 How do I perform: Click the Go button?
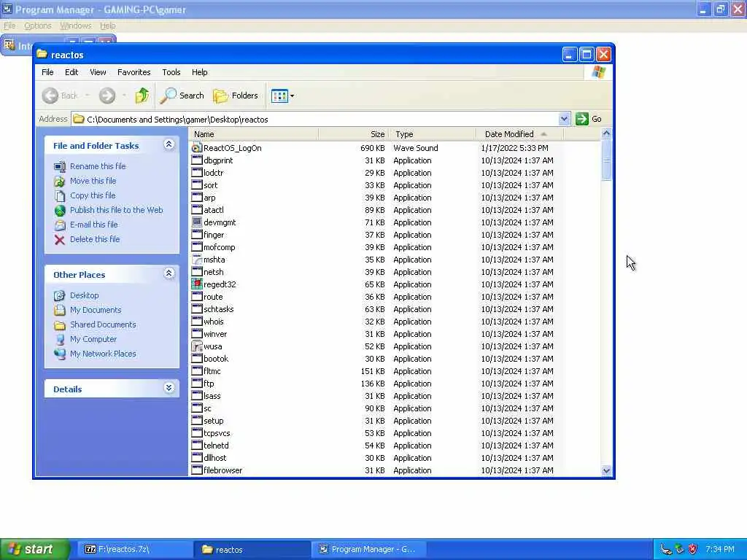point(589,119)
